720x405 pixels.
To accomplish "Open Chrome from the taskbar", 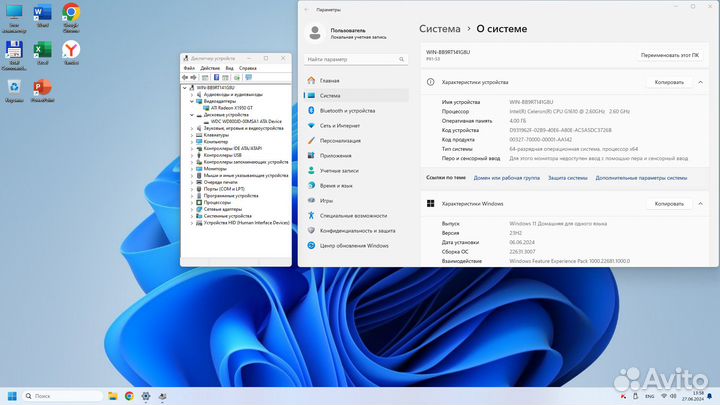I will point(129,396).
